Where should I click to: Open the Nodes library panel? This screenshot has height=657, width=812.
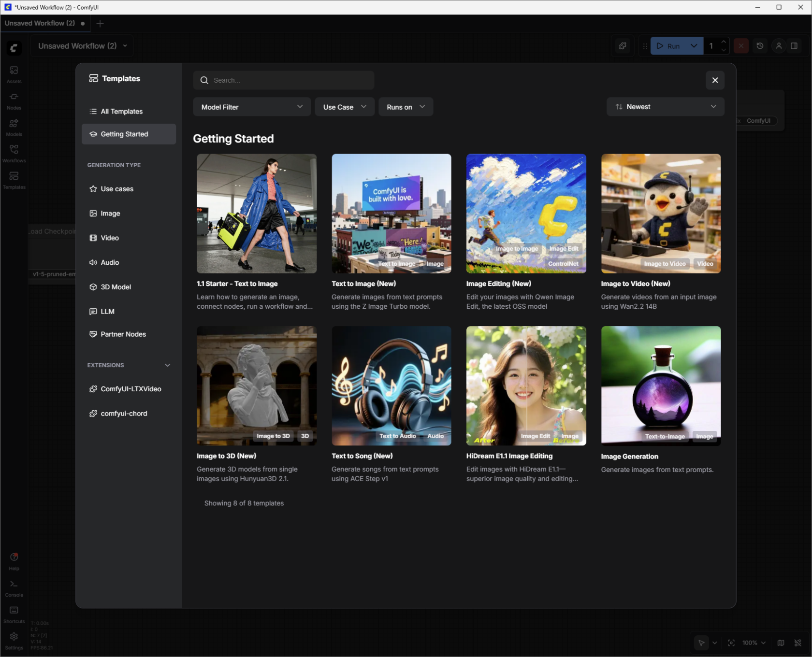[x=14, y=100]
